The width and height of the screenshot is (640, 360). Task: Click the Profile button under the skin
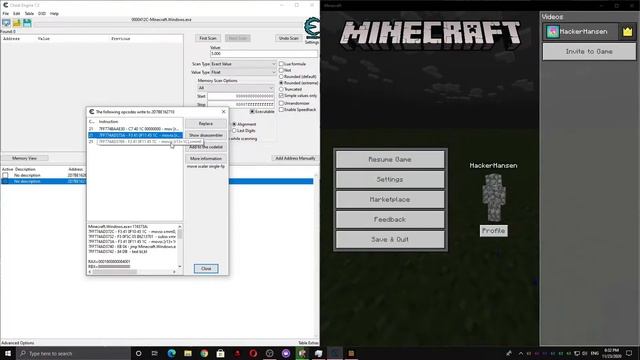click(493, 231)
